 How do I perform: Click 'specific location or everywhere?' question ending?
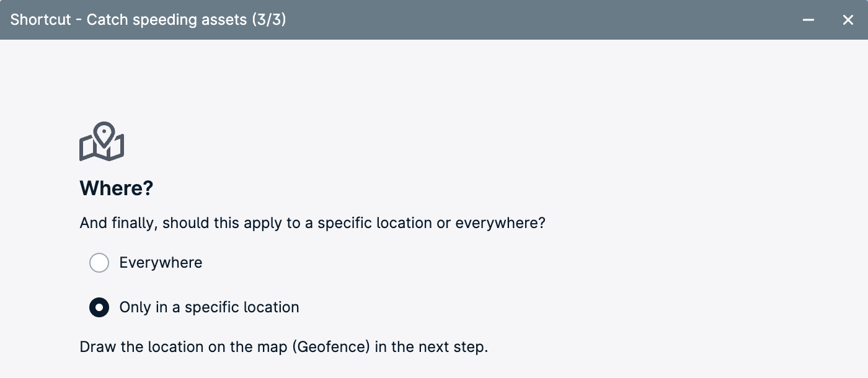pos(432,223)
